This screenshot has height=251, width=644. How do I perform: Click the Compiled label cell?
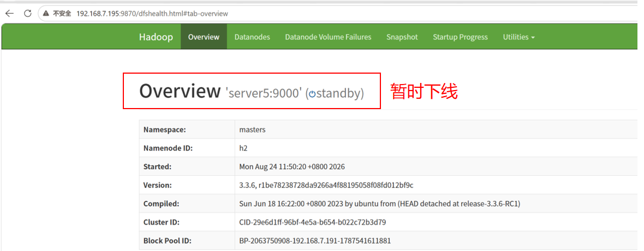click(187, 204)
